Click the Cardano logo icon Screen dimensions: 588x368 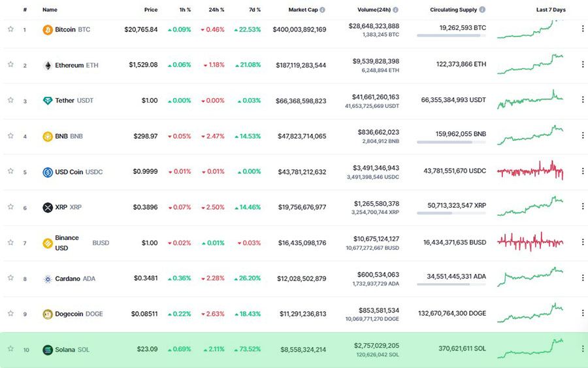48,279
